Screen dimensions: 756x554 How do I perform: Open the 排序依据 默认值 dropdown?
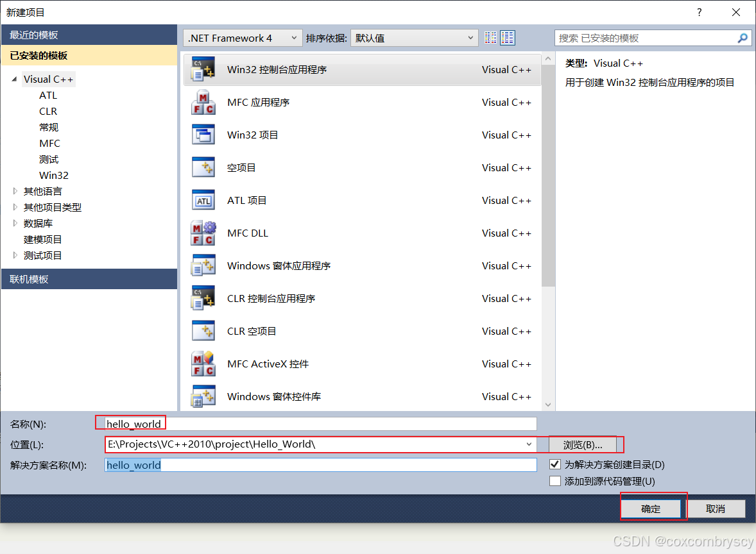click(x=414, y=38)
